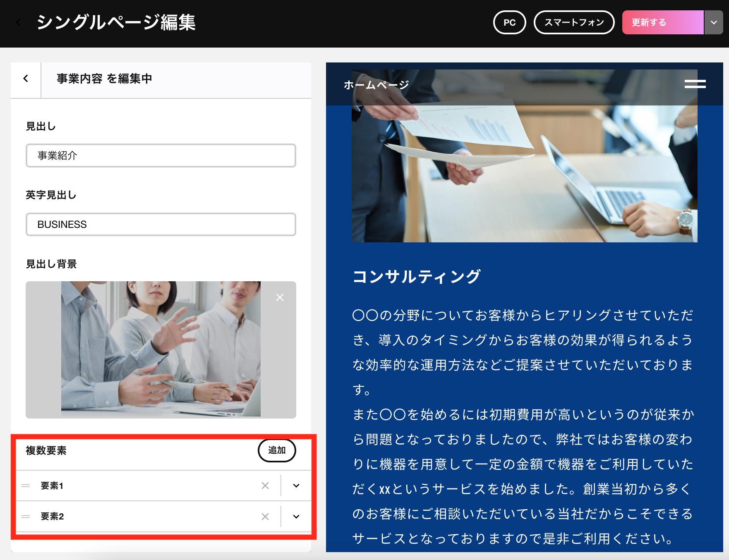
Task: Delete 要素2 with its X icon
Action: pyautogui.click(x=265, y=517)
